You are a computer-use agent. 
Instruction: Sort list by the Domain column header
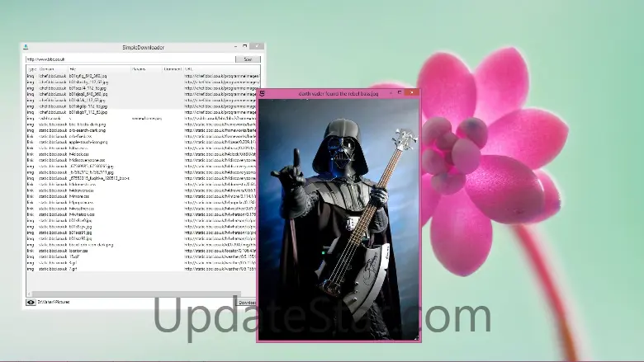pos(53,69)
